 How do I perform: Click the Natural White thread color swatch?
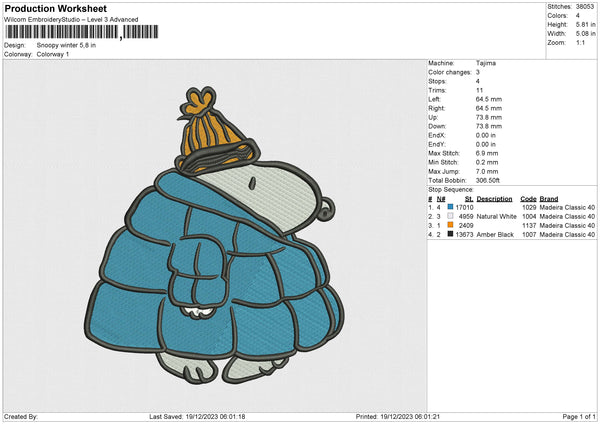(x=450, y=216)
